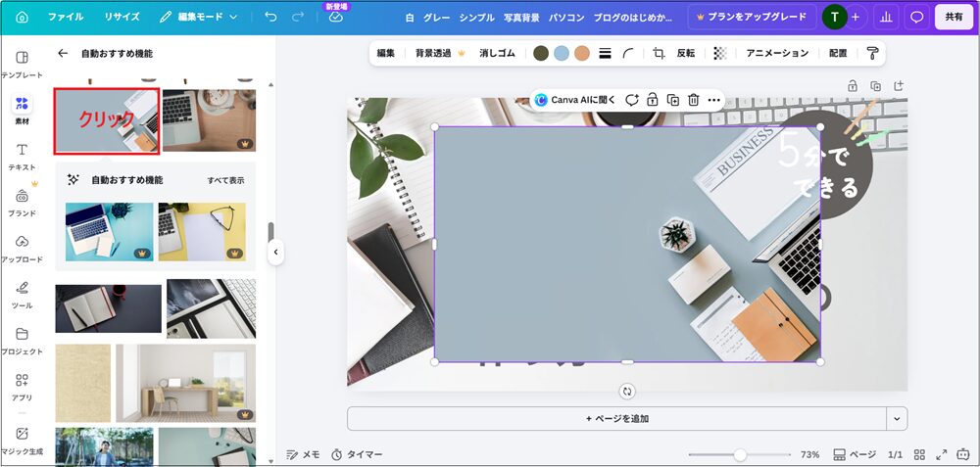980x467 pixels.
Task: Open ツール sidebar tab
Action: coord(22,295)
